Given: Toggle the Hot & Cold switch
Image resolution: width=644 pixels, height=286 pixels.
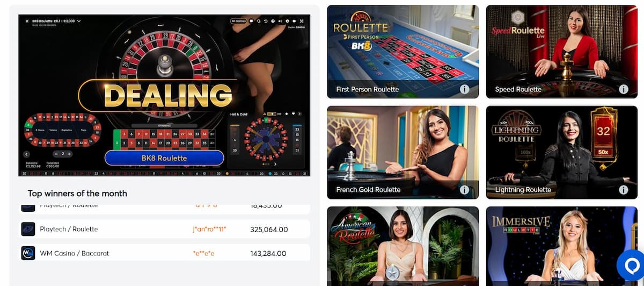Looking at the screenshot, I should (272, 114).
